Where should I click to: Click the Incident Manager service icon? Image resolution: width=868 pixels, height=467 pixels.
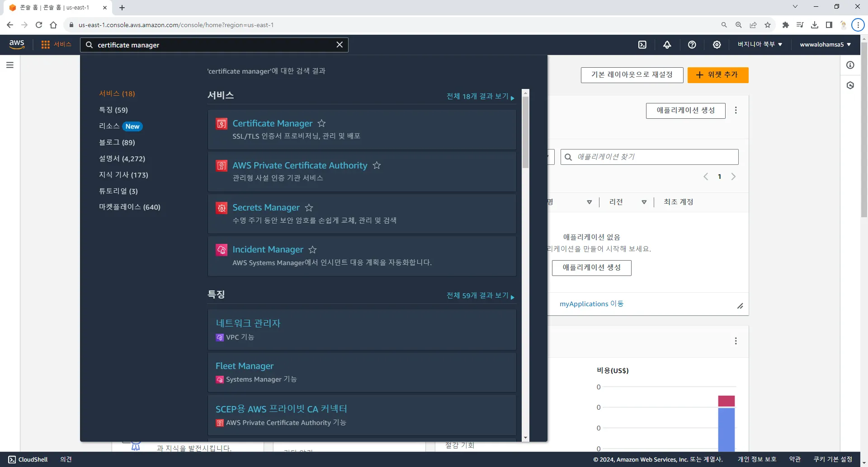[x=222, y=250]
